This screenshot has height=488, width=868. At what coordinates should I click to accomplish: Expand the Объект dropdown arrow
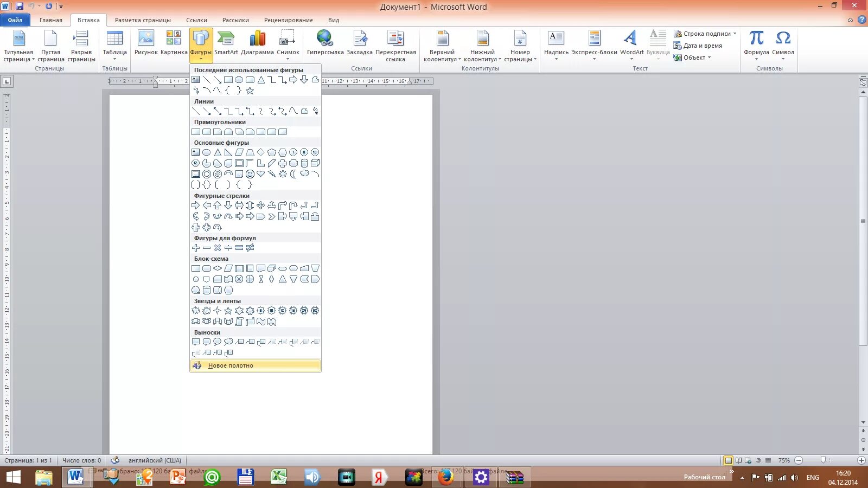(709, 57)
